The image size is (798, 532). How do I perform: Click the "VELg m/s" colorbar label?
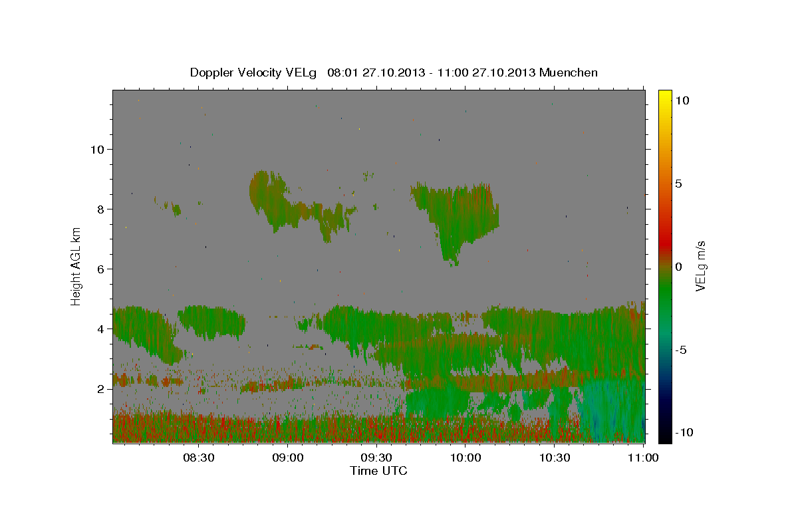tap(700, 267)
